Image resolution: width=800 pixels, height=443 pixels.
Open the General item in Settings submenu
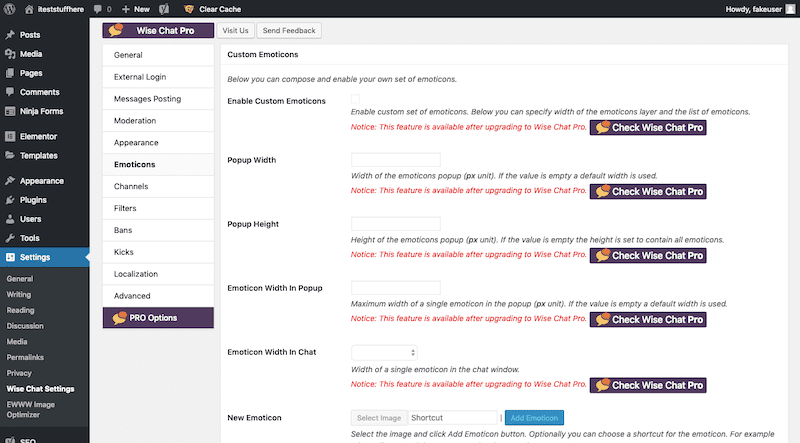[20, 279]
